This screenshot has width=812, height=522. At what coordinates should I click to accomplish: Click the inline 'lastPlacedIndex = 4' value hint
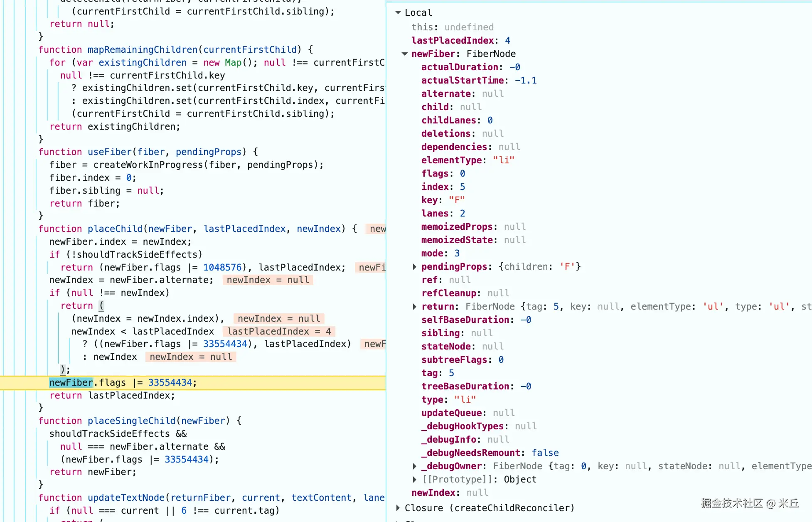279,331
